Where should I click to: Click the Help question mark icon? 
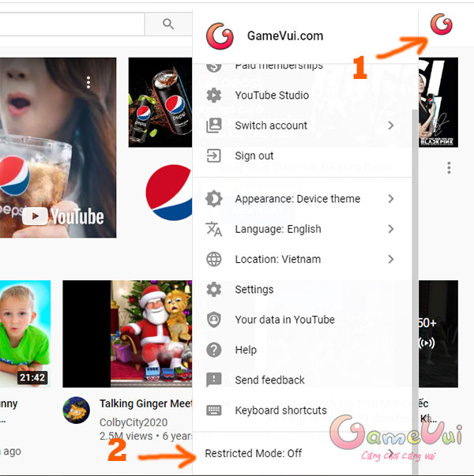pyautogui.click(x=214, y=350)
